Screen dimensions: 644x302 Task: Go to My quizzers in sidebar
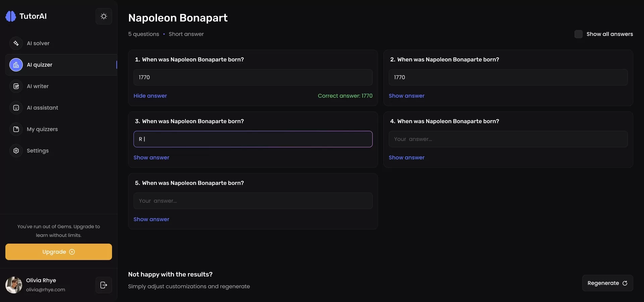(42, 129)
